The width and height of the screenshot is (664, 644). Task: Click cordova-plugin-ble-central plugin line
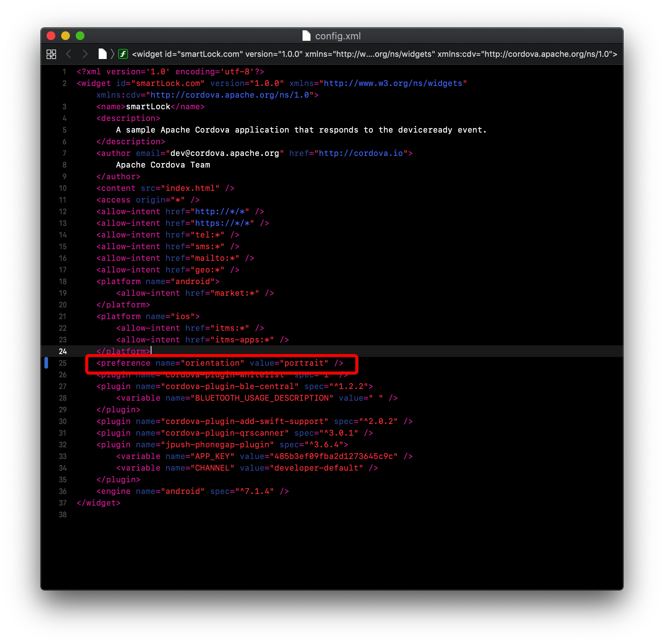[234, 386]
